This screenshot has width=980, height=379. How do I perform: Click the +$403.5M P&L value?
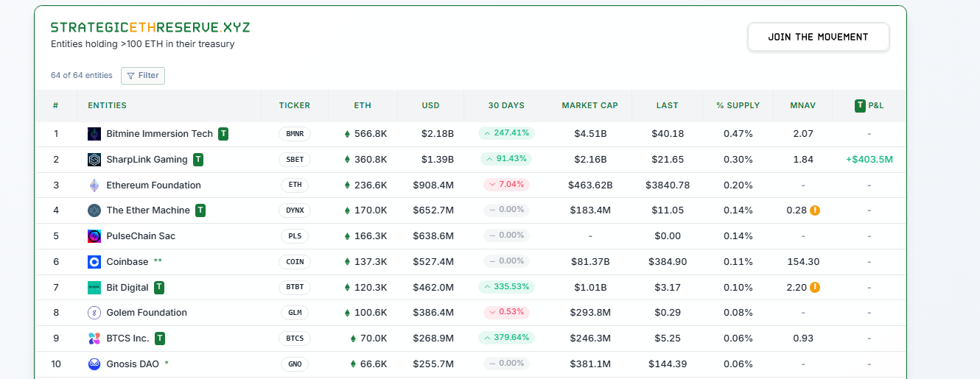click(x=869, y=160)
